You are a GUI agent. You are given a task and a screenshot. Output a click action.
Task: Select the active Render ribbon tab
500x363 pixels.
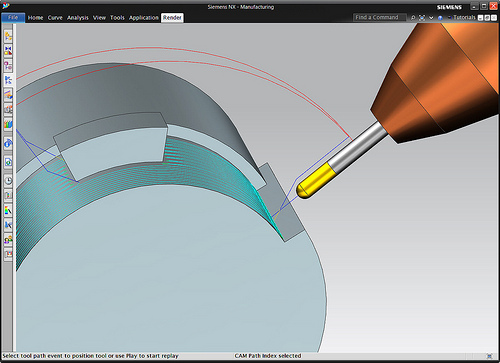click(x=172, y=18)
